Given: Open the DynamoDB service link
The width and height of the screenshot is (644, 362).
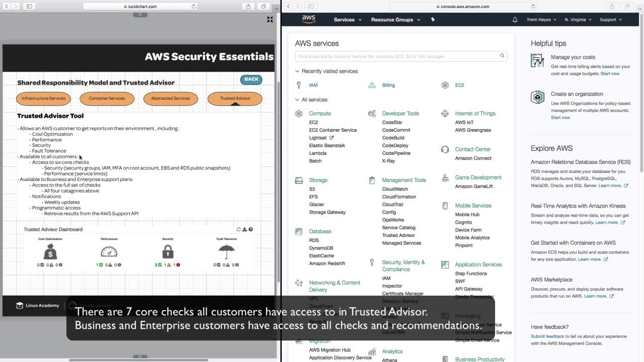Looking at the screenshot, I should pyautogui.click(x=321, y=248).
